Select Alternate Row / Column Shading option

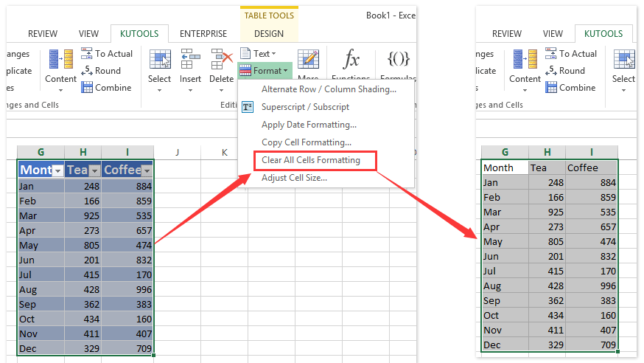[329, 89]
